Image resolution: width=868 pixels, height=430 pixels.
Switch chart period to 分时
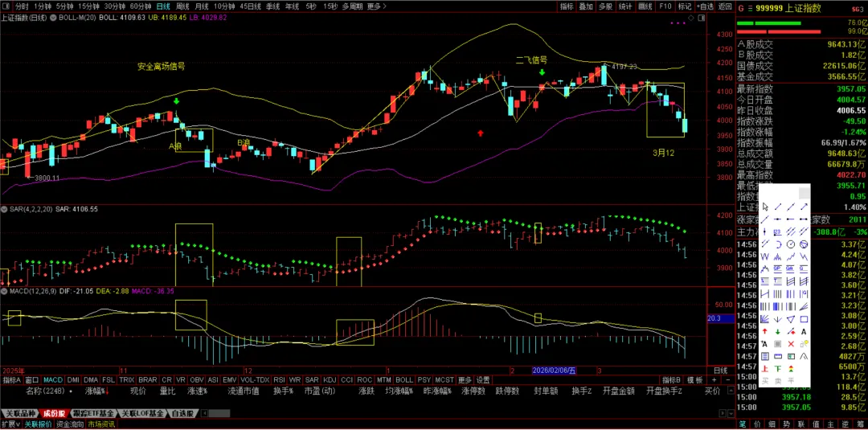(22, 6)
